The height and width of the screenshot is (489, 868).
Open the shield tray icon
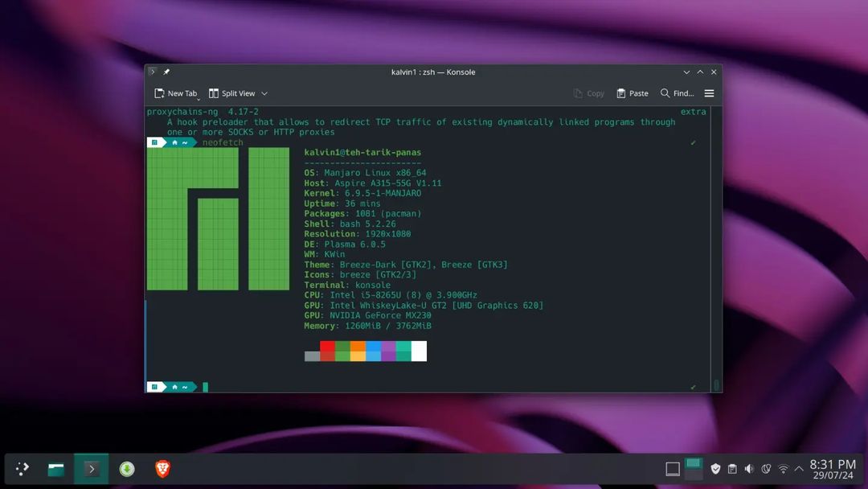coord(715,469)
